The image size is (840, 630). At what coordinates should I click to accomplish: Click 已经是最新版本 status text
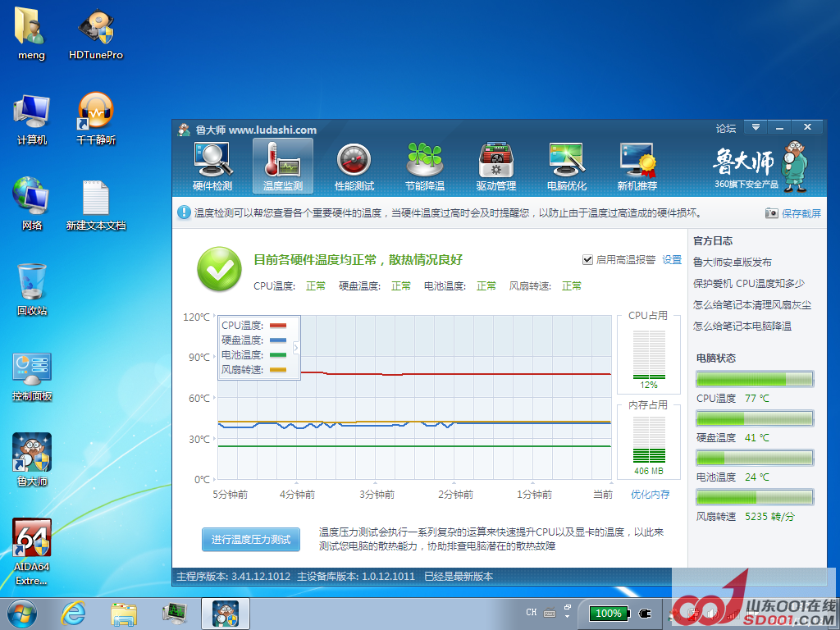click(459, 577)
